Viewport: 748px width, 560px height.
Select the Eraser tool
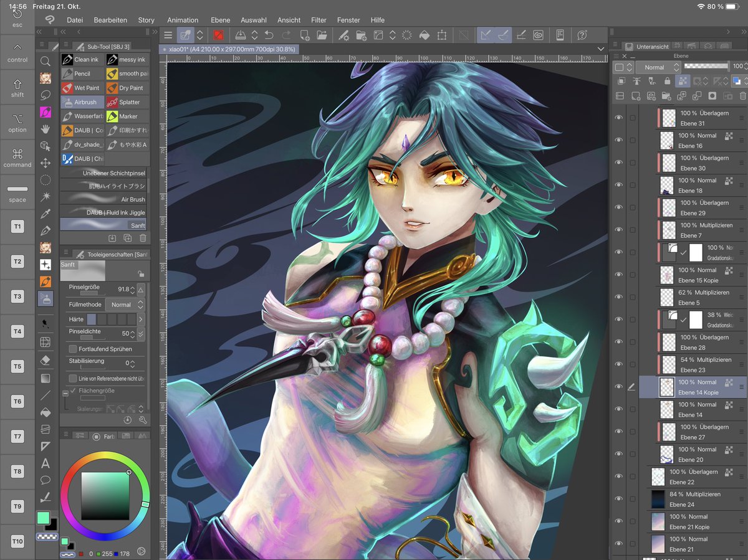click(46, 360)
